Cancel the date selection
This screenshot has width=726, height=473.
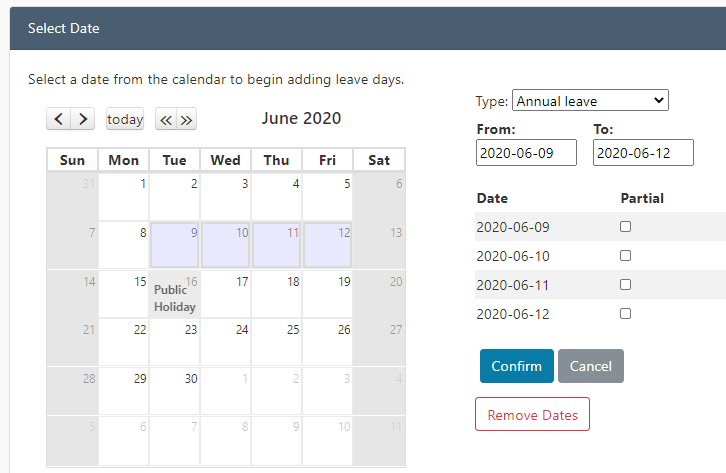590,366
